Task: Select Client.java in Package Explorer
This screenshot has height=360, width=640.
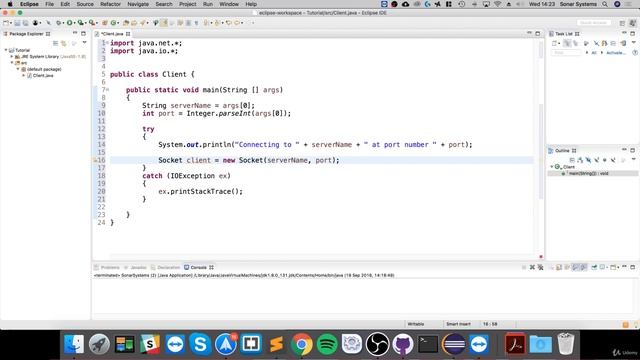Action: (43, 76)
